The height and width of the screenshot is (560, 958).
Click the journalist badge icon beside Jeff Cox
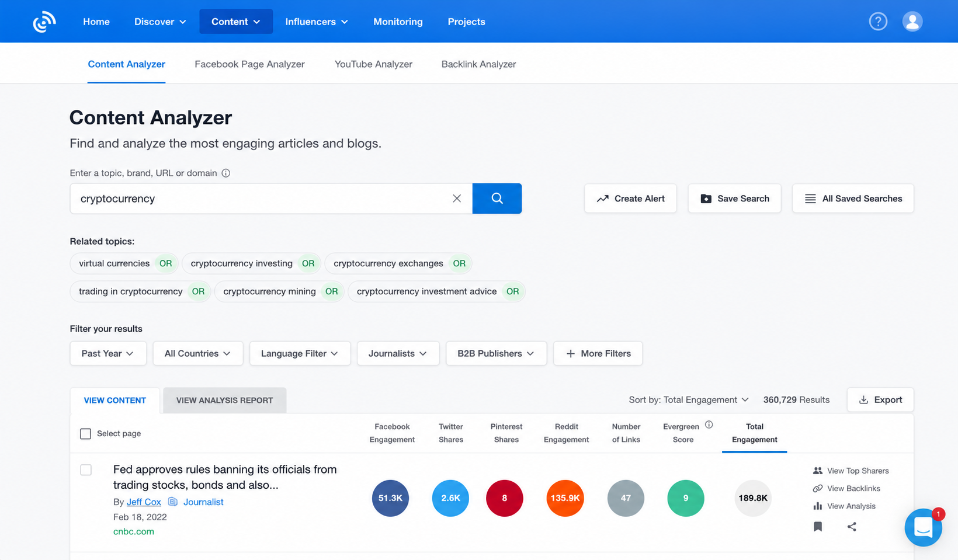tap(173, 502)
